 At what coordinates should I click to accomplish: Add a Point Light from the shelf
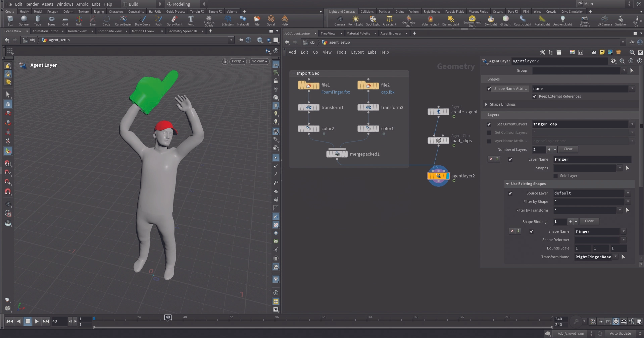pyautogui.click(x=355, y=21)
